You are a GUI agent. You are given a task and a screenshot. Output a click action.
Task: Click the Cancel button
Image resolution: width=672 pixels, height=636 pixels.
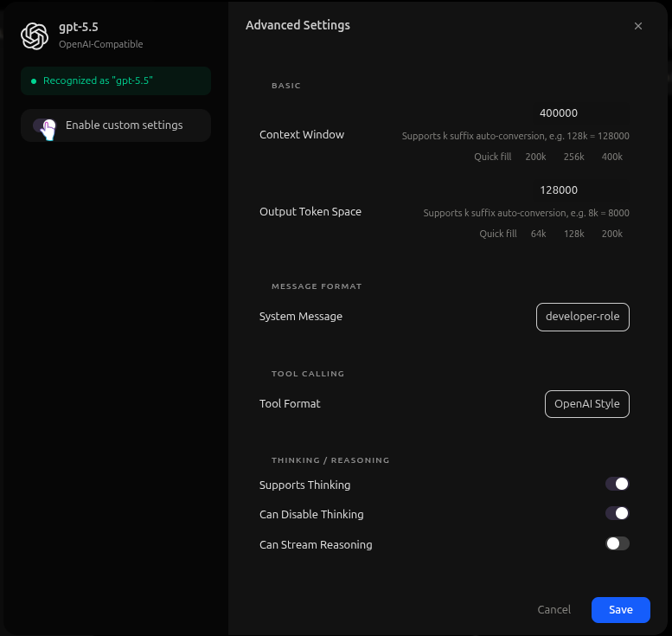coord(554,609)
